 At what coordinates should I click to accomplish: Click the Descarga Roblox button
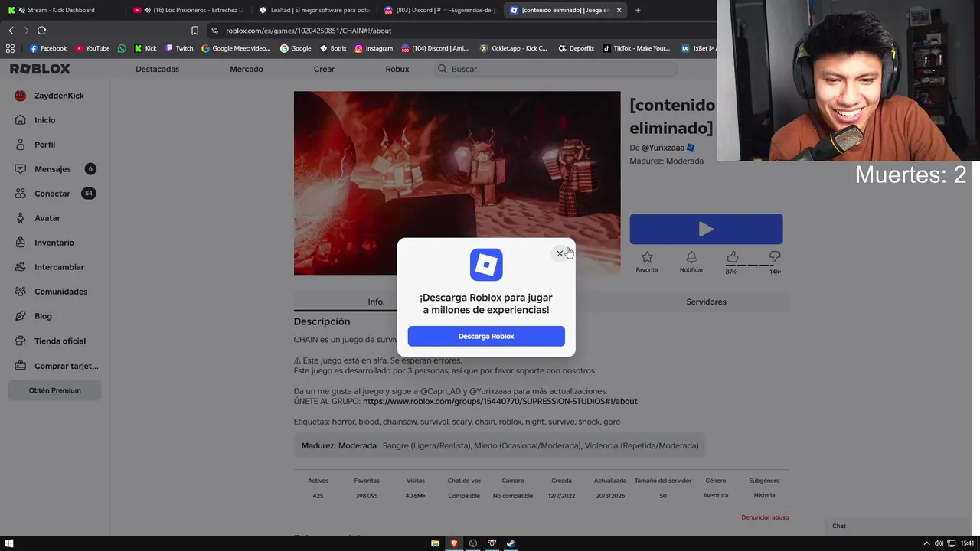(x=486, y=336)
